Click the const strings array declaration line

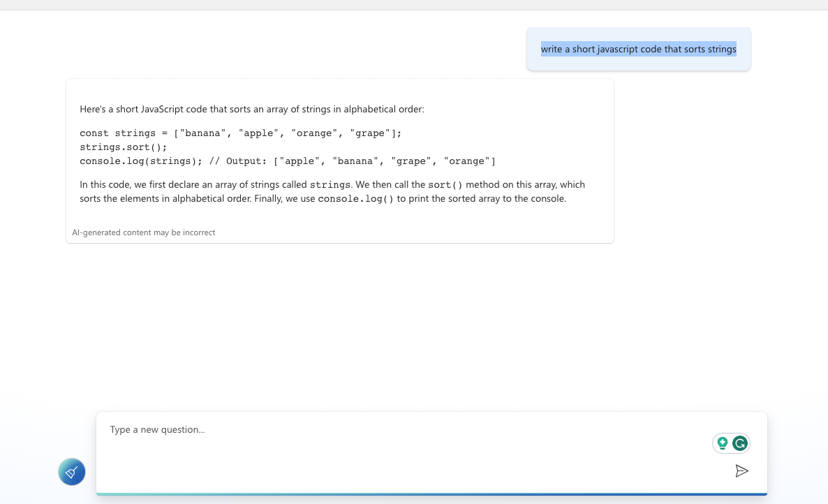tap(241, 133)
